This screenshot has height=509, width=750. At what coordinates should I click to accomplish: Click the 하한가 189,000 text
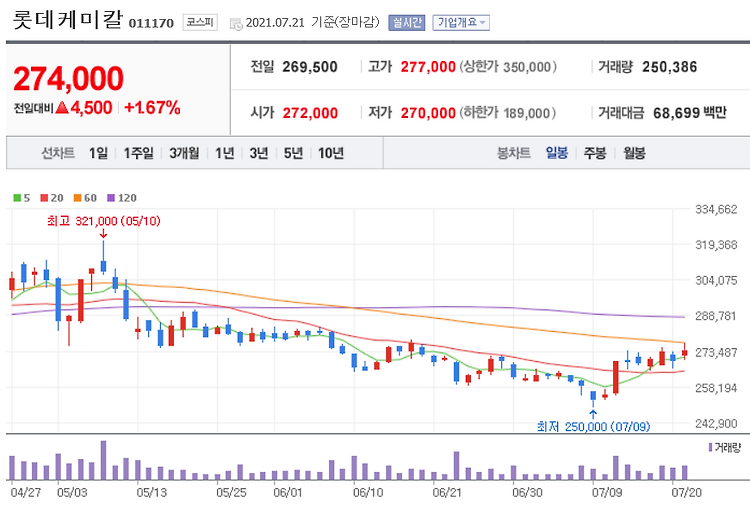pos(508,113)
